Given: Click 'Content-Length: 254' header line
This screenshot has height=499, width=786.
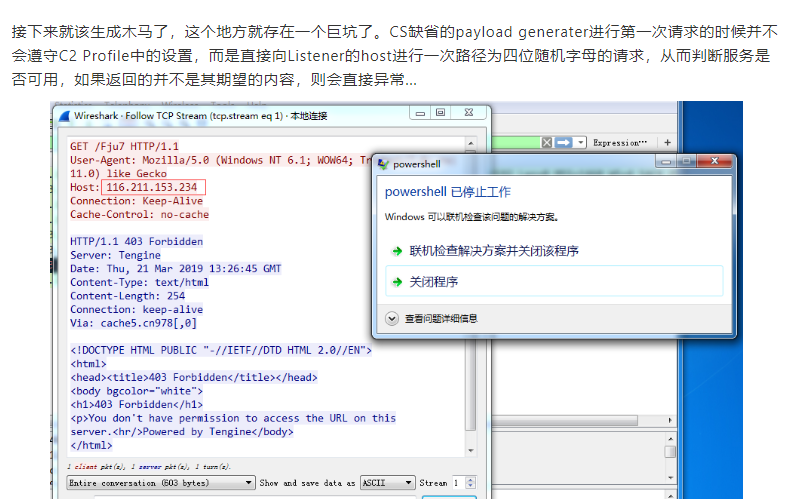Looking at the screenshot, I should coord(127,296).
